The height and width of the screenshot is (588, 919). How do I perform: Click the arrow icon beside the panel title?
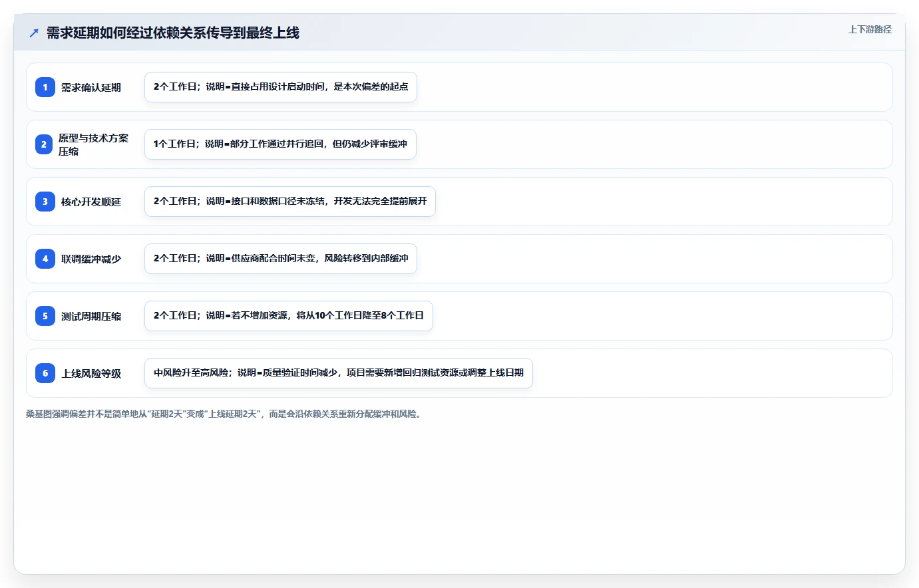34,33
